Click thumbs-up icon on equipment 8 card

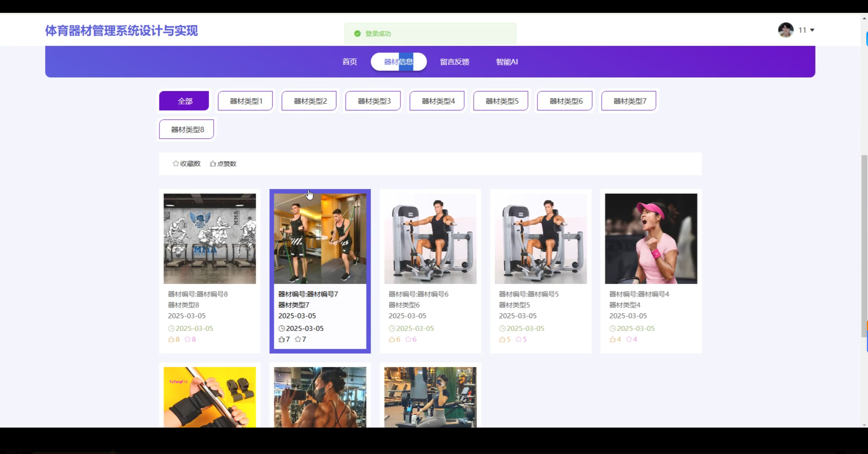(171, 339)
